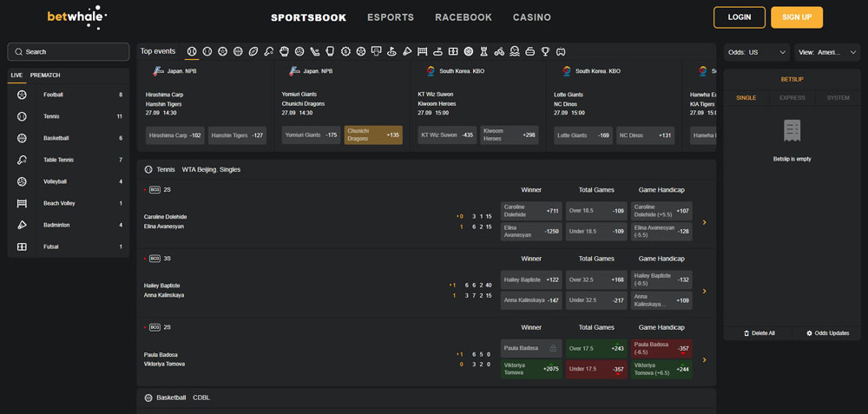
Task: Select the gamepad esports icon in Top events
Action: coord(561,51)
